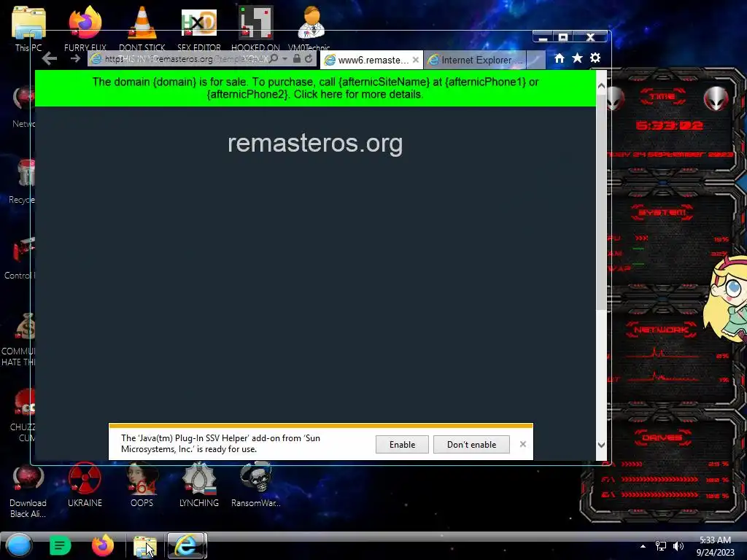Open Internet Explorer Tools gear menu
This screenshot has height=560, width=747.
click(595, 58)
